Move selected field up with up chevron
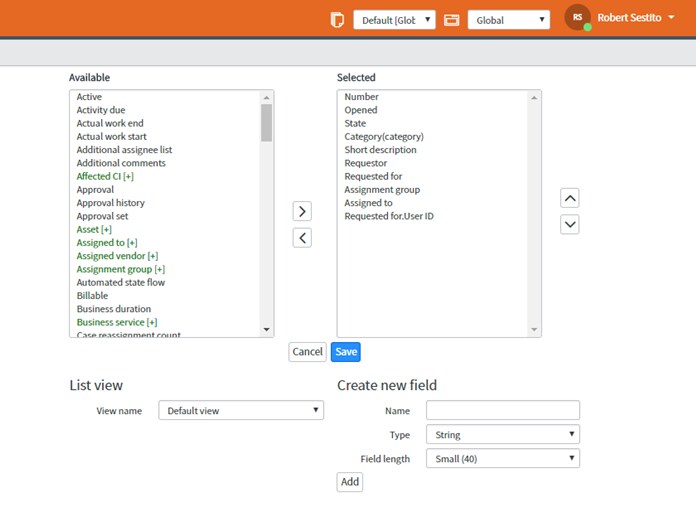The height and width of the screenshot is (505, 696). point(570,198)
